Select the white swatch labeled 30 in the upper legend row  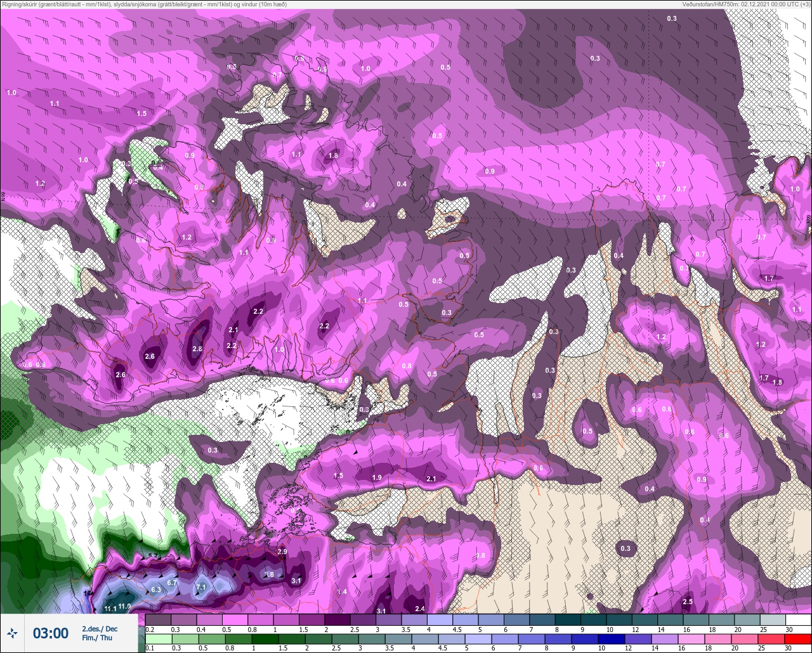point(799,619)
